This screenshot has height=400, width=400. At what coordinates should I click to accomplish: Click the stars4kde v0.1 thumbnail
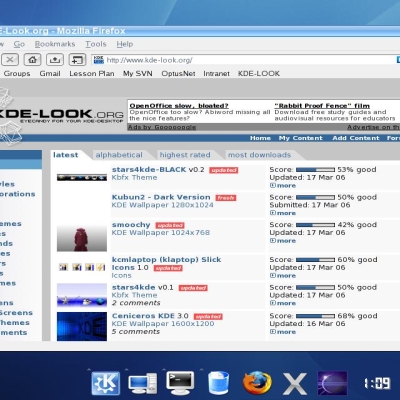82,295
